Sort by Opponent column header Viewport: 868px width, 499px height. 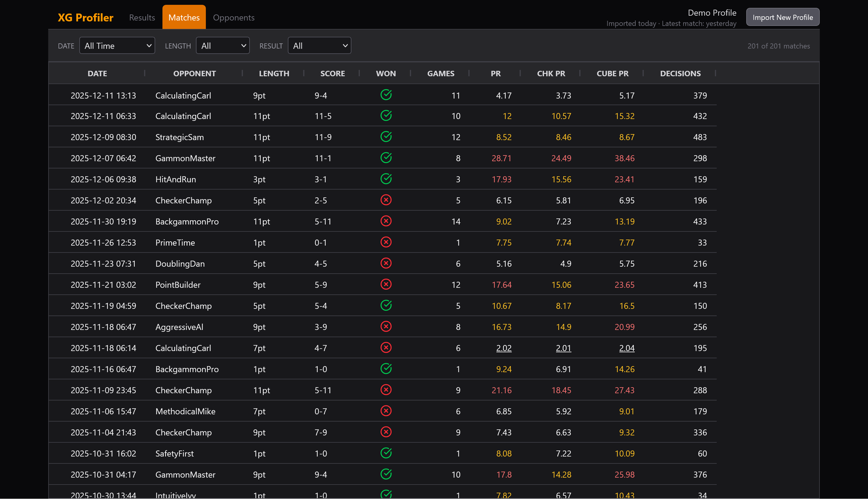pos(194,73)
